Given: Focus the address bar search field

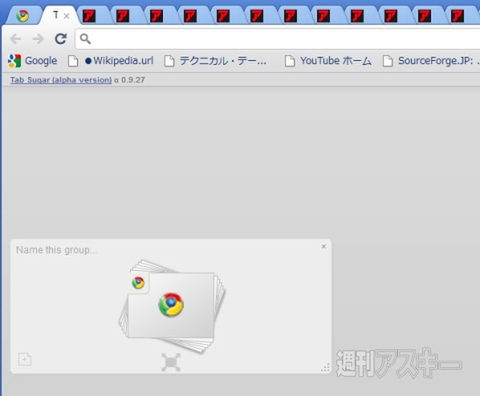Looking at the screenshot, I should (278, 39).
